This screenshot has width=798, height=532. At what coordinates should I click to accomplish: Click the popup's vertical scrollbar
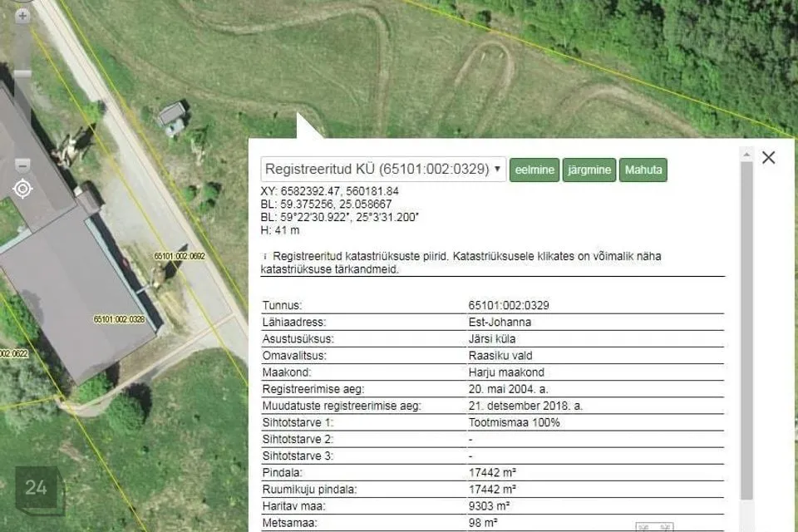click(x=746, y=332)
